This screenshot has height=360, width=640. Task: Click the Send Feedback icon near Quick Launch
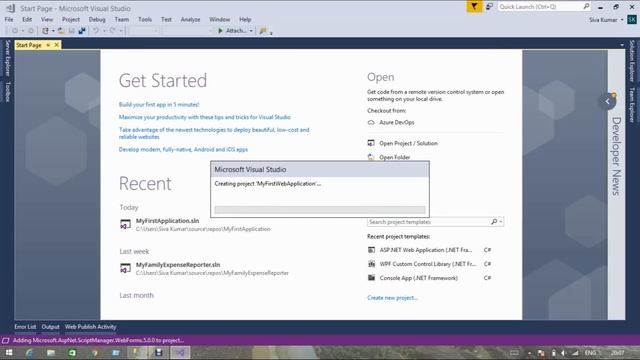coord(489,7)
